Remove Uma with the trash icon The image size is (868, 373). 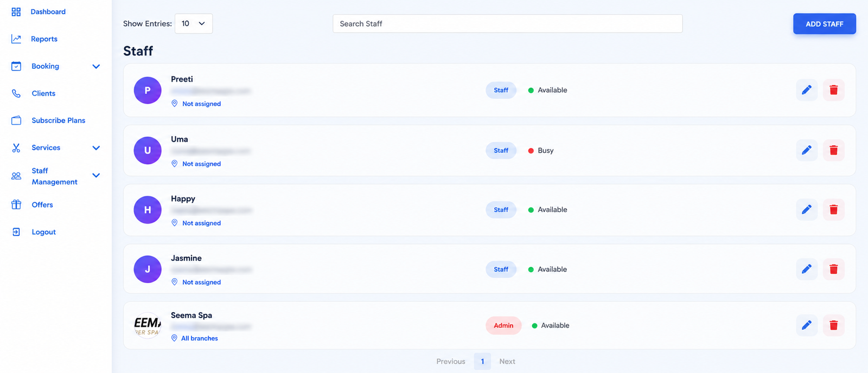point(834,150)
